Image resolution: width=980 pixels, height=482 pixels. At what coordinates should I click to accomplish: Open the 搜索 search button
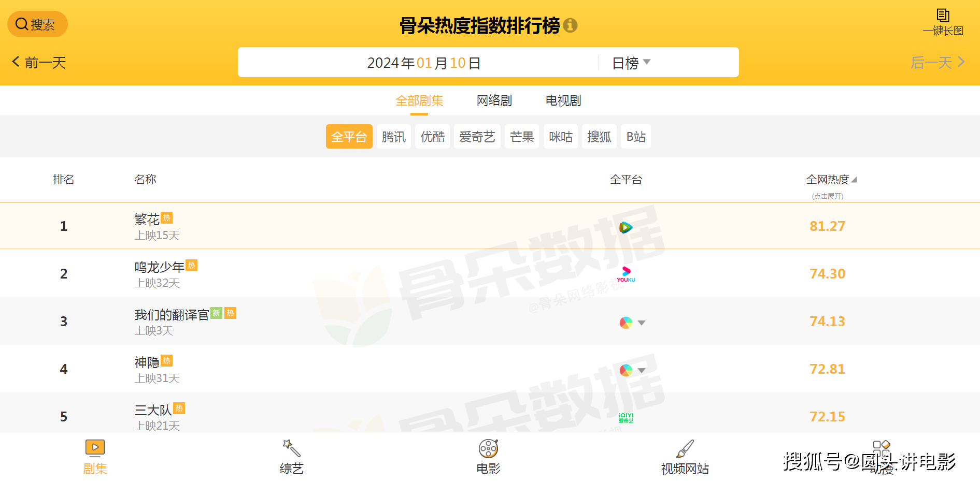[37, 24]
